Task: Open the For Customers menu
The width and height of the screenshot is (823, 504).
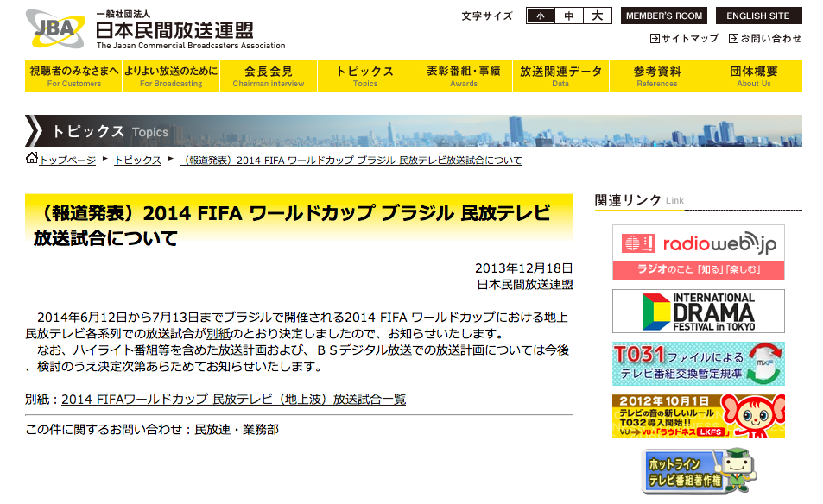Action: (x=73, y=76)
